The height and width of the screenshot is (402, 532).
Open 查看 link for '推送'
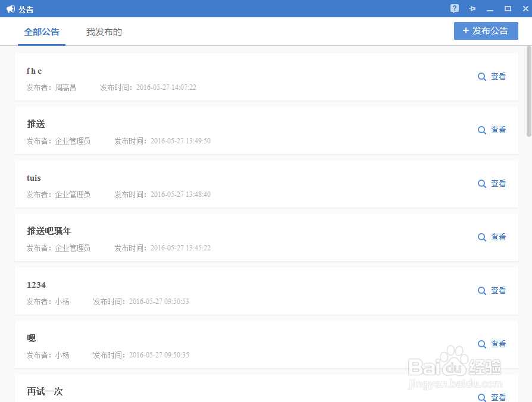pyautogui.click(x=499, y=130)
